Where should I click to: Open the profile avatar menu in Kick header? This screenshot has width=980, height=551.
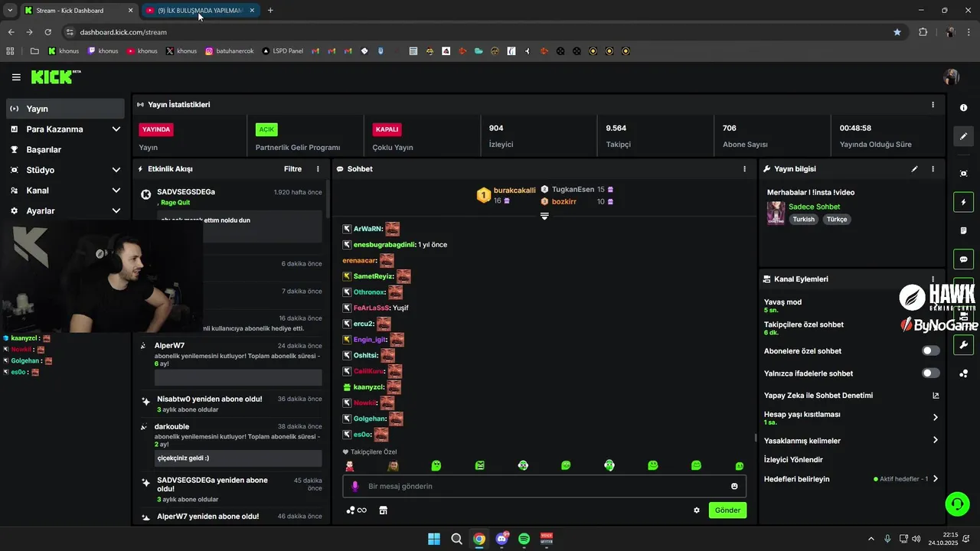[952, 77]
